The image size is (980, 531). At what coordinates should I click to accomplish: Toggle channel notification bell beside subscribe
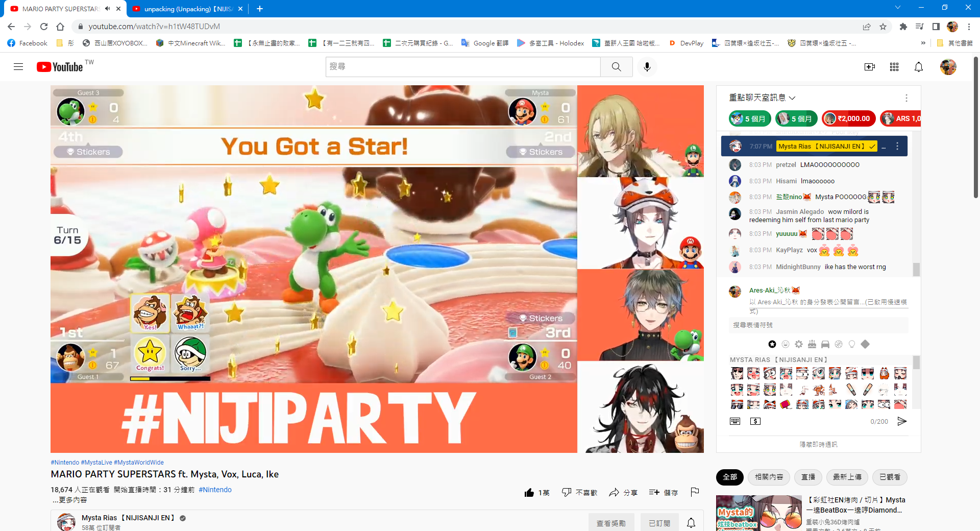pyautogui.click(x=691, y=523)
